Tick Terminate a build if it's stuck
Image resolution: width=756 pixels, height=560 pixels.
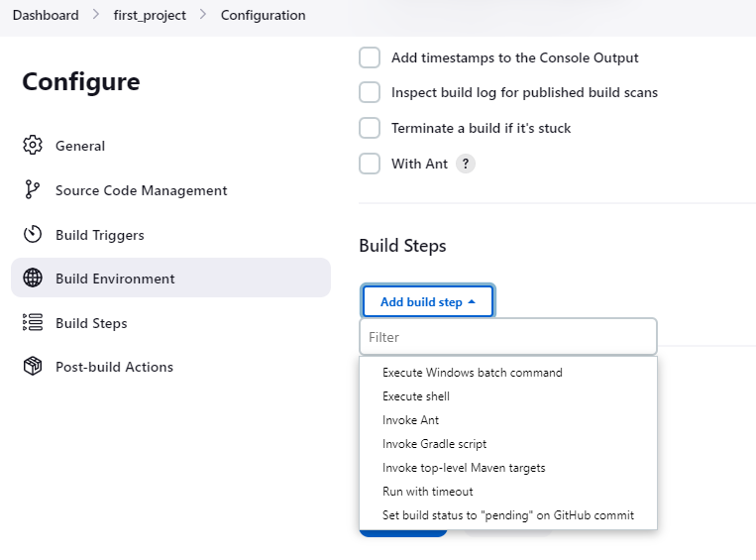pyautogui.click(x=370, y=128)
